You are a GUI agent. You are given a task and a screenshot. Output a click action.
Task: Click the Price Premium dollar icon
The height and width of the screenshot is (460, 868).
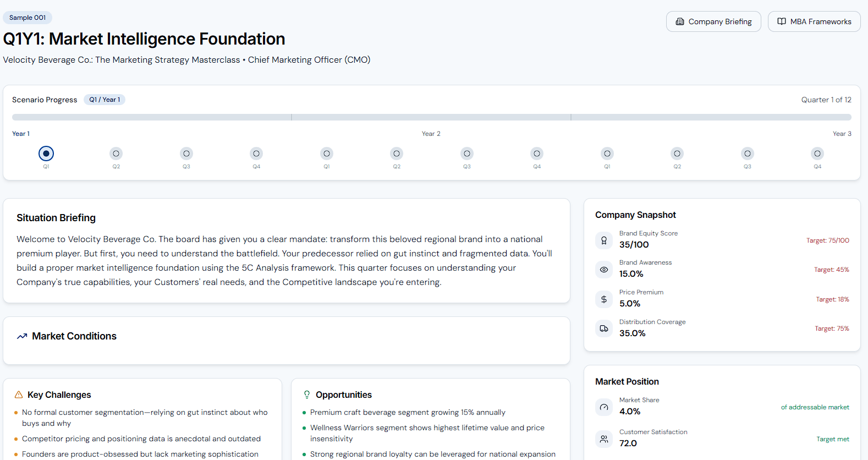(604, 299)
